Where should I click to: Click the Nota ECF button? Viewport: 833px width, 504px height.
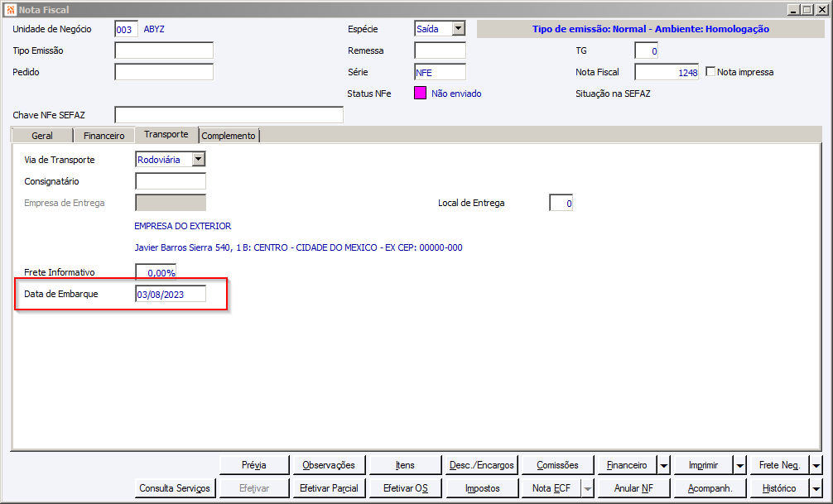[551, 488]
